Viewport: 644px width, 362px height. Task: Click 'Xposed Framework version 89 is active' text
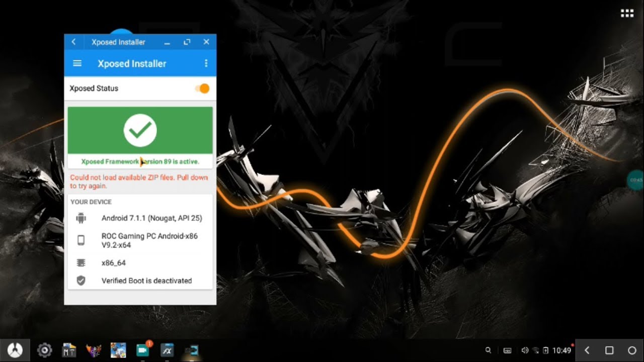coord(140,161)
